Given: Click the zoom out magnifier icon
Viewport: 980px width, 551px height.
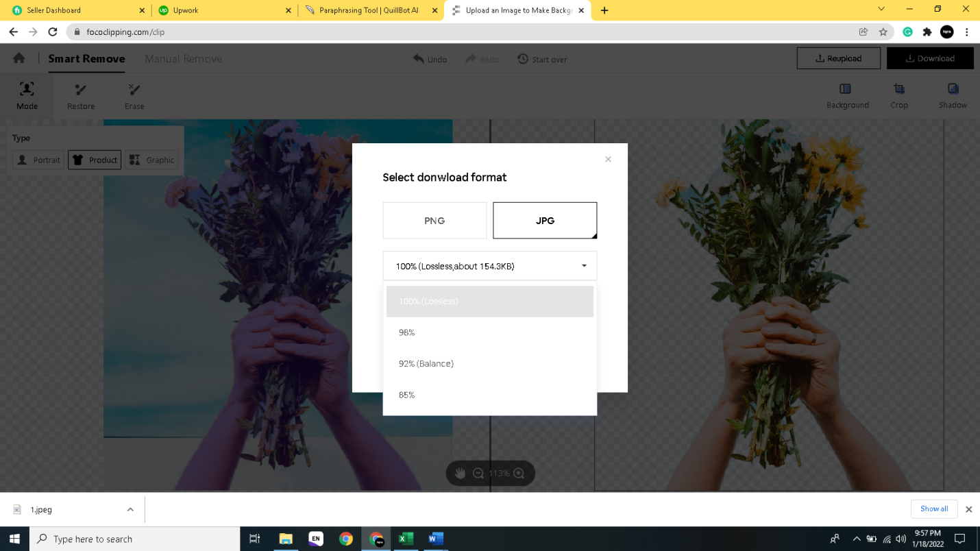Looking at the screenshot, I should 478,474.
